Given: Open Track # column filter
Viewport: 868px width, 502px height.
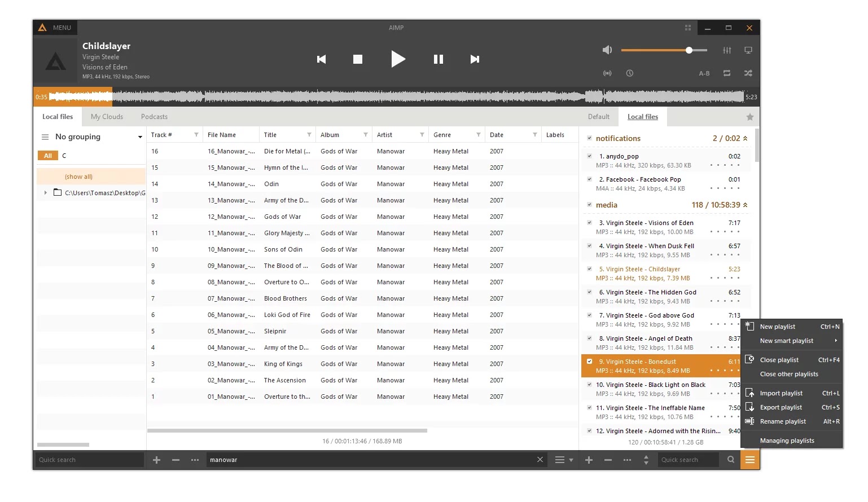Looking at the screenshot, I should click(196, 135).
